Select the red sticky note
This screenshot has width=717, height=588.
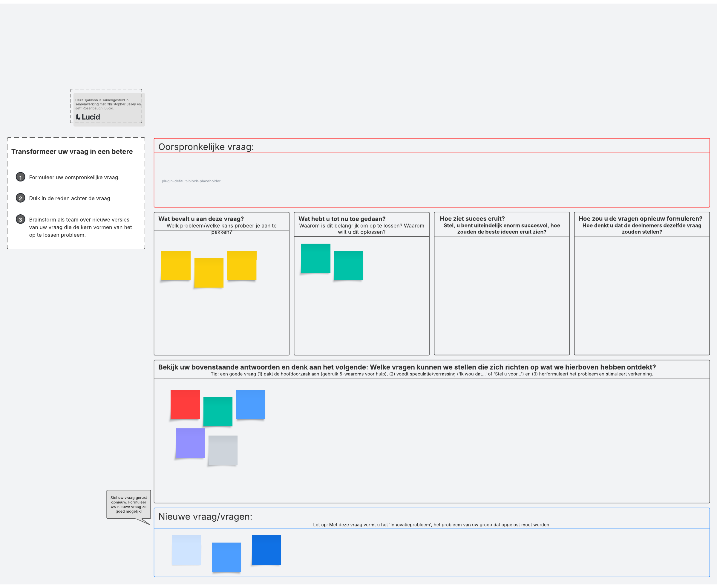tap(185, 404)
